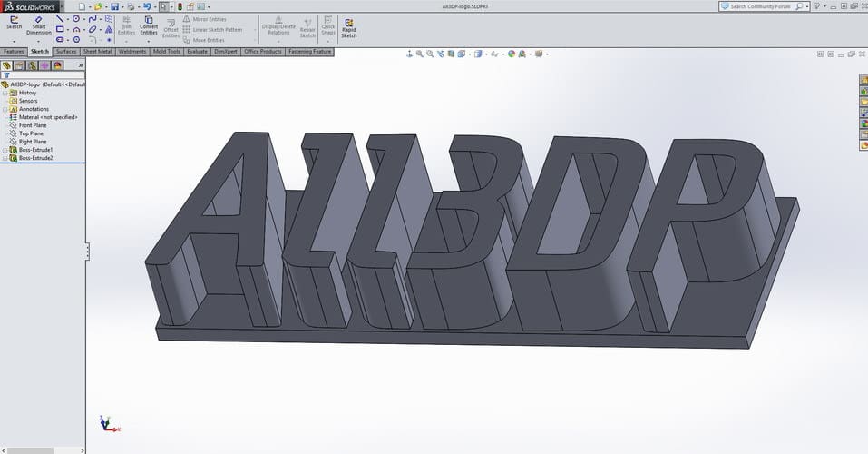Click the search magnifier button in the search box
The height and width of the screenshot is (454, 868).
799,6
